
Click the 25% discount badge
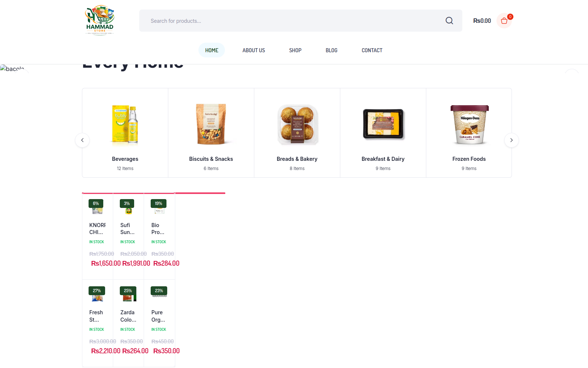tap(128, 291)
